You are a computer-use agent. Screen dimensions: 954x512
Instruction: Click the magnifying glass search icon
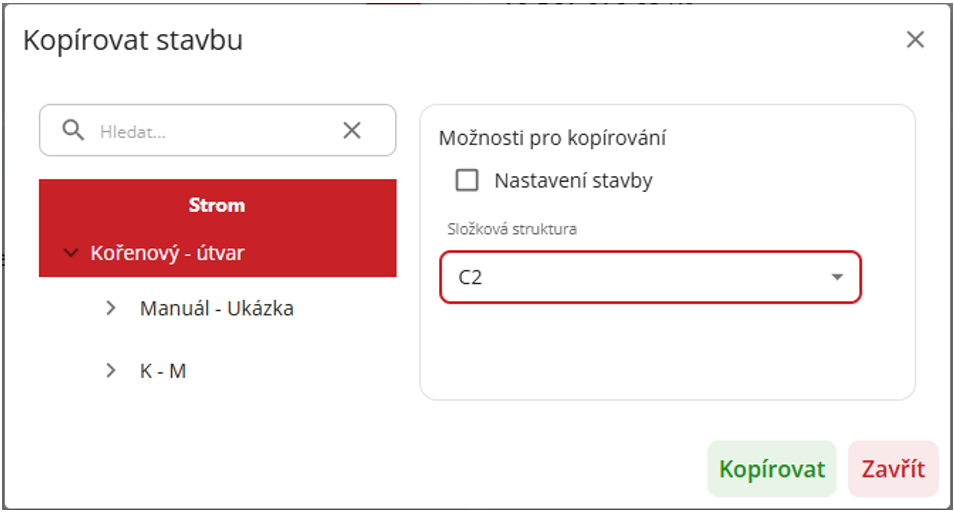pyautogui.click(x=73, y=131)
